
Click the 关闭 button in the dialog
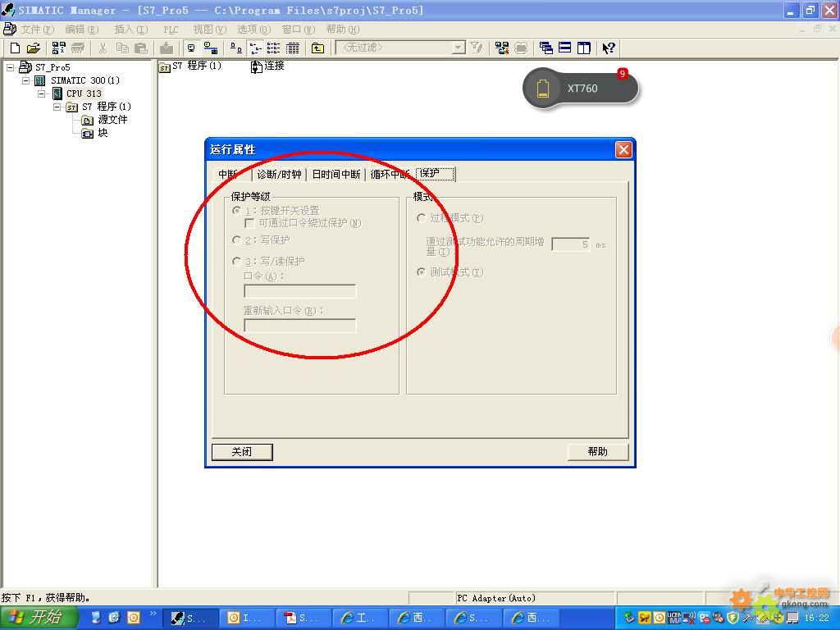click(242, 452)
